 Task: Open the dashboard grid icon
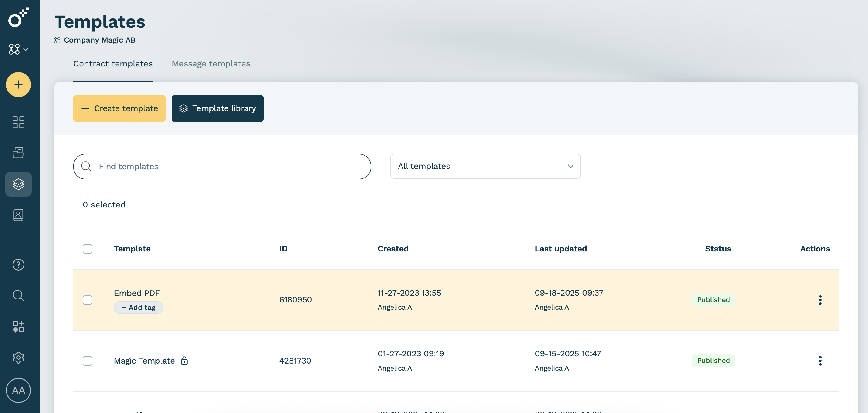point(18,122)
